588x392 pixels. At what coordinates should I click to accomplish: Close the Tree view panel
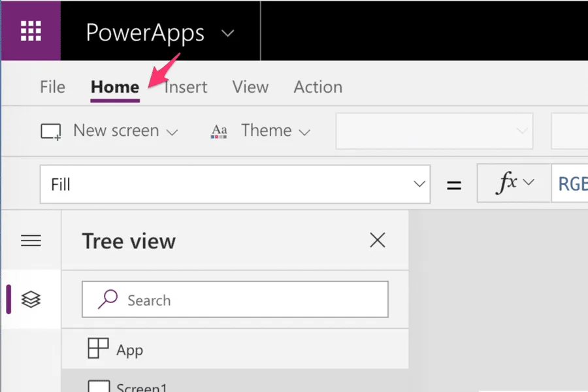pos(378,240)
